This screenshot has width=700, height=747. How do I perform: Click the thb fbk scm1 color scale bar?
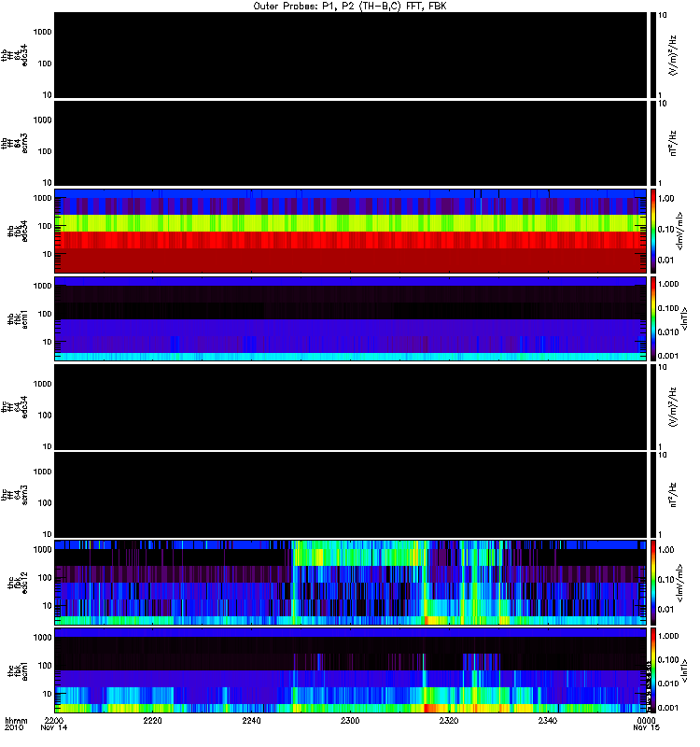coord(653,318)
